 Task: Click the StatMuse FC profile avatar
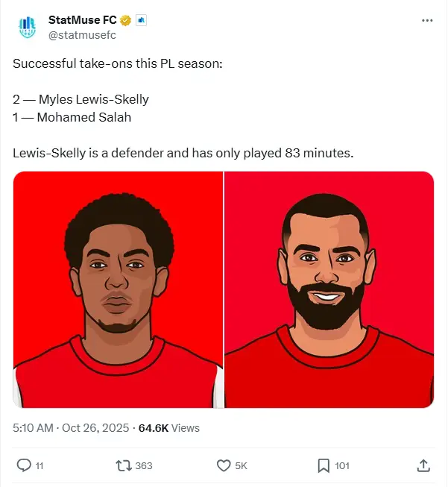pos(27,27)
